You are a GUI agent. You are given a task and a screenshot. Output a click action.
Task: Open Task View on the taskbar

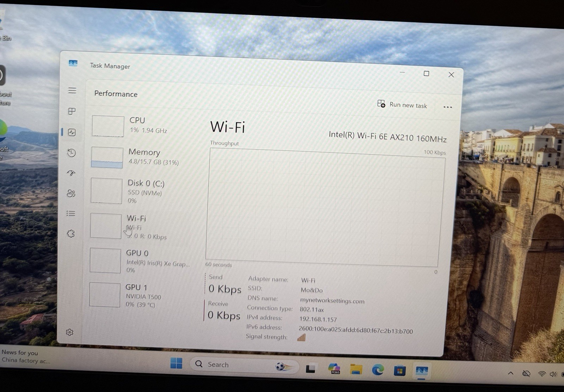[311, 369]
